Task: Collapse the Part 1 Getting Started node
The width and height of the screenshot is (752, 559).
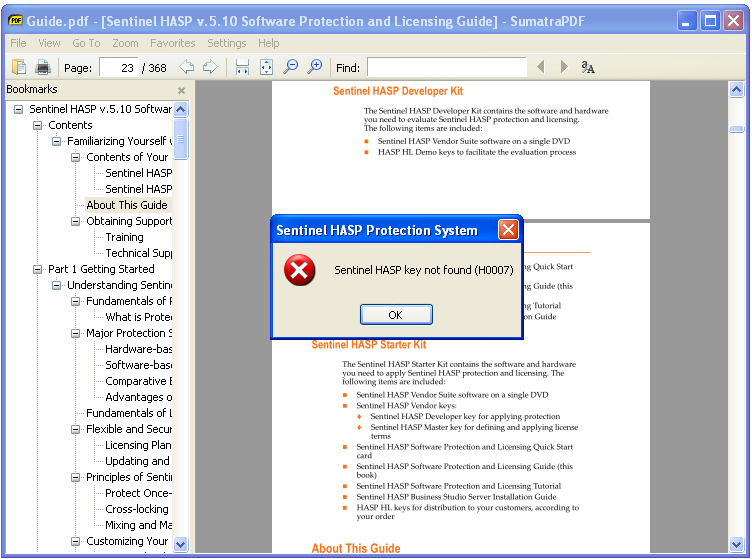Action: (x=37, y=269)
